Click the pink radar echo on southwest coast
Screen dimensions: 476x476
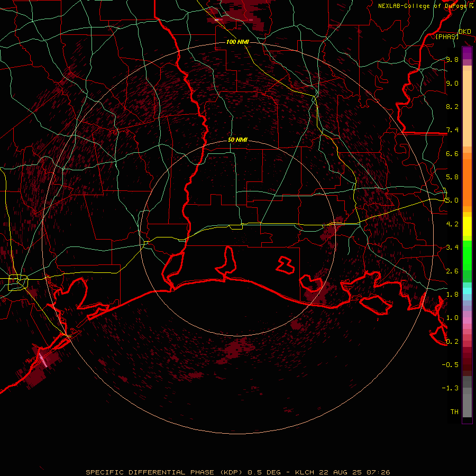tap(43, 360)
